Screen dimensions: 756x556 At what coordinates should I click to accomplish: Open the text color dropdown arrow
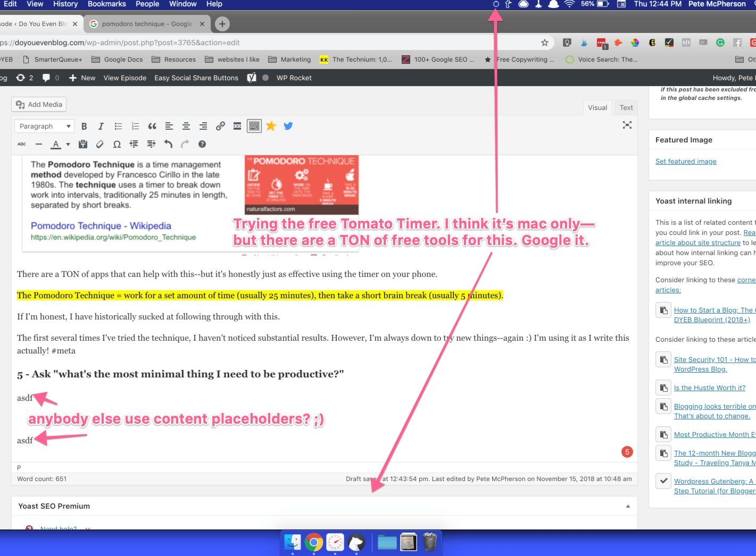pos(68,144)
